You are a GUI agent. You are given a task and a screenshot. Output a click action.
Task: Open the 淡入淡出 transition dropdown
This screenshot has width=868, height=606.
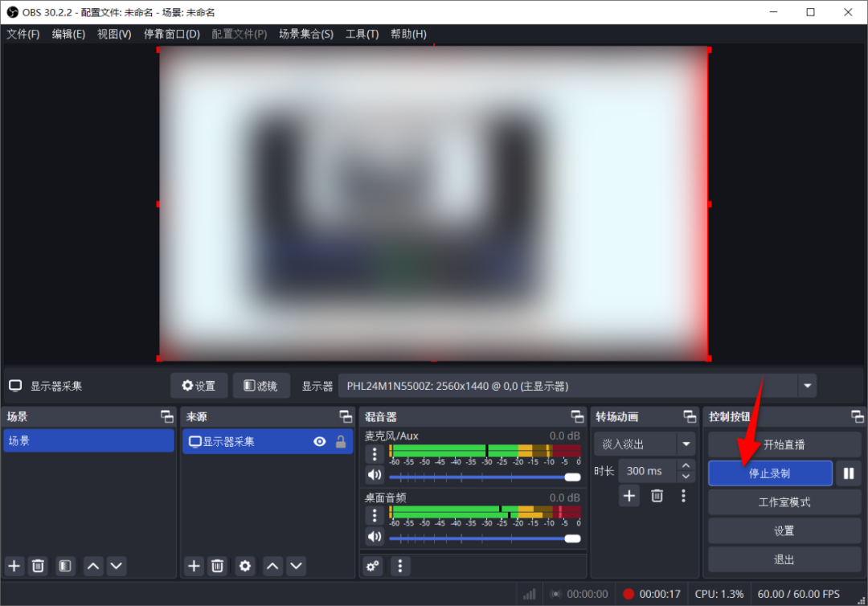coord(686,444)
